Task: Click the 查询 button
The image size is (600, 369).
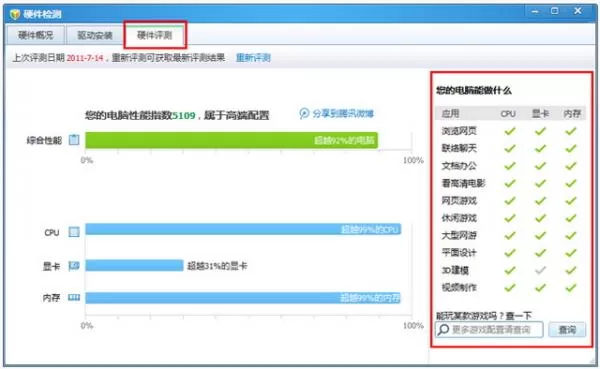Action: pos(567,330)
